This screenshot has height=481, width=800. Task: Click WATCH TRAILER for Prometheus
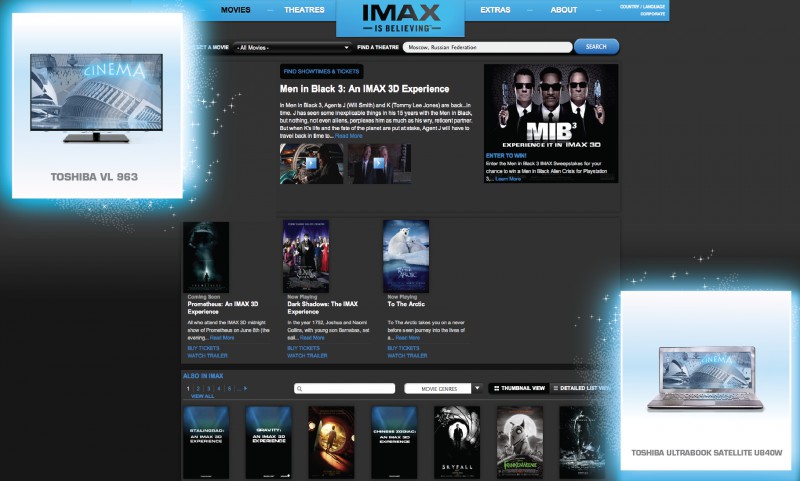coord(208,356)
